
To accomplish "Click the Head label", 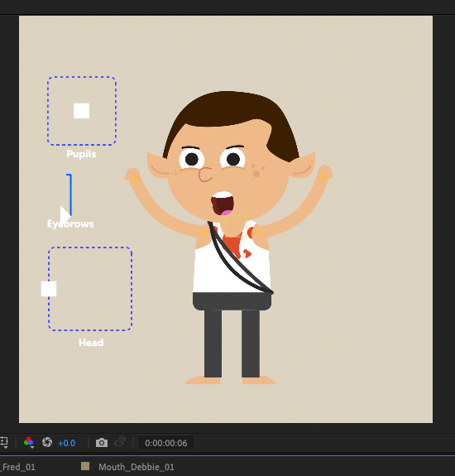I will tap(91, 343).
